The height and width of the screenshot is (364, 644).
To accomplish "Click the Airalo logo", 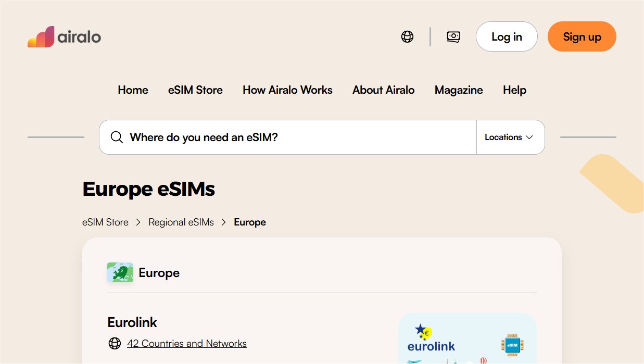I will [x=64, y=37].
